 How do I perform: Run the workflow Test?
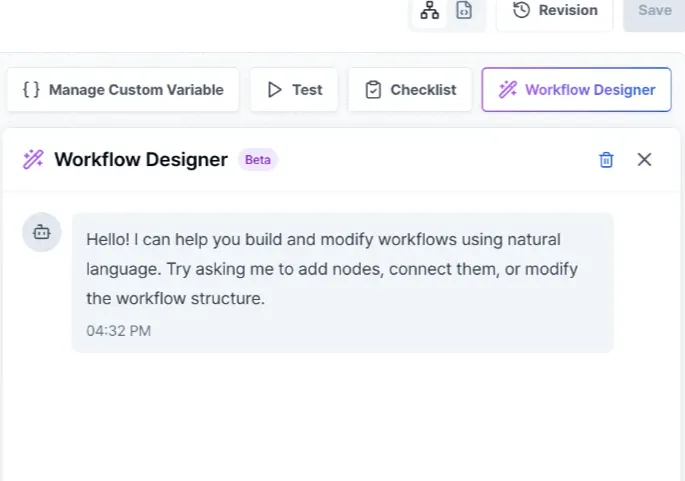pyautogui.click(x=294, y=90)
